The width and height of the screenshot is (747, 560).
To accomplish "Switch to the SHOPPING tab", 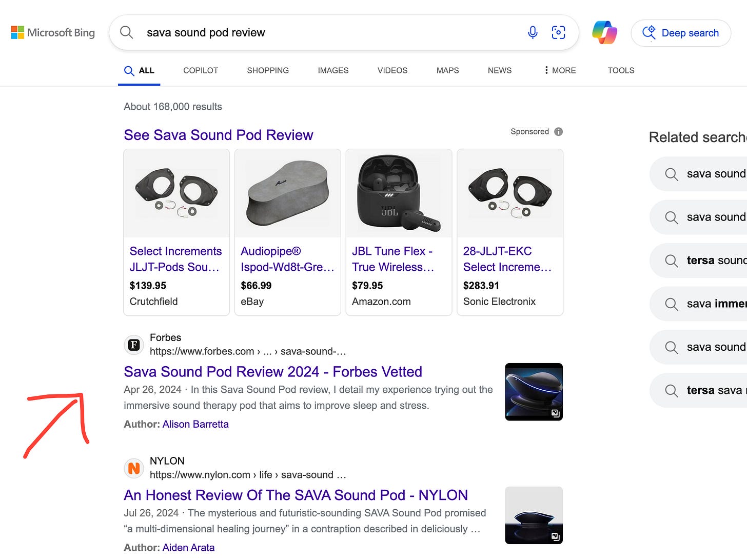I will click(268, 71).
